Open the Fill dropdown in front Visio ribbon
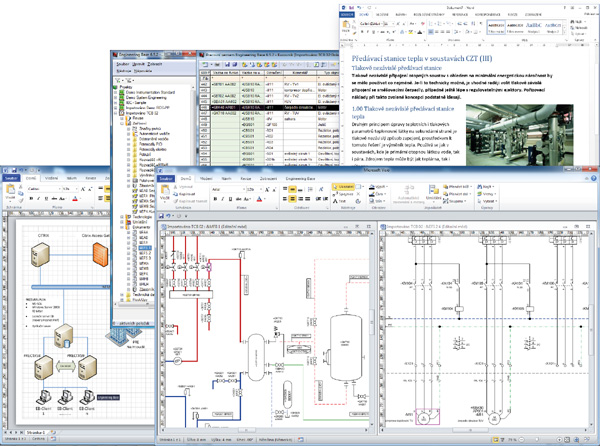Viewport: 600px width, 446px height. (x=378, y=187)
